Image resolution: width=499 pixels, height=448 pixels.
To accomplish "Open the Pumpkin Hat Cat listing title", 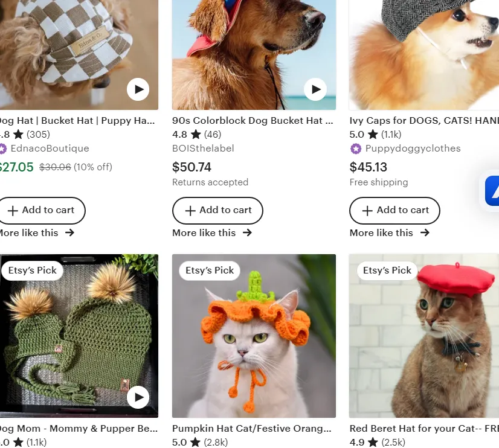I will point(251,429).
